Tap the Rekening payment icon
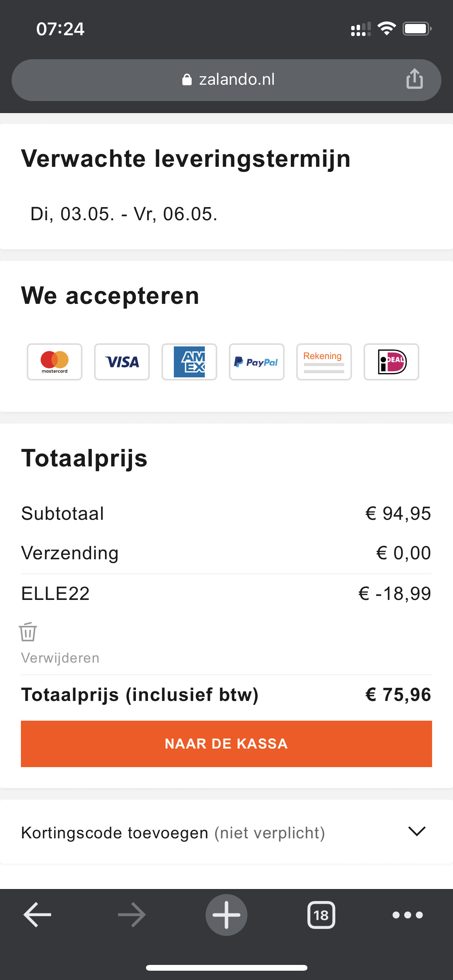 [x=324, y=362]
